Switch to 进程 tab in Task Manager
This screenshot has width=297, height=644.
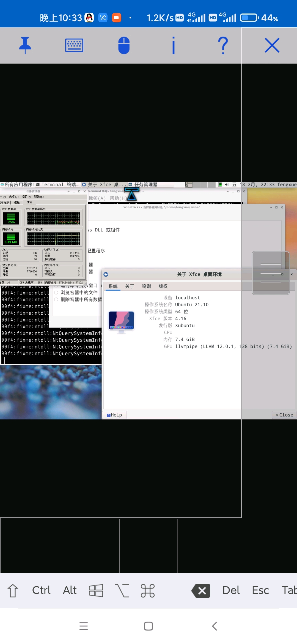pos(17,202)
